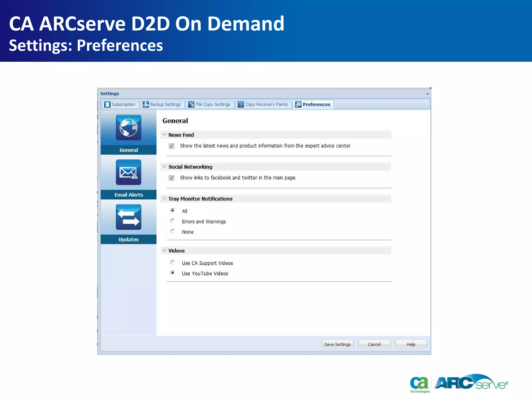Image resolution: width=532 pixels, height=399 pixels.
Task: Click the Preferences gear tab icon
Action: (x=298, y=104)
